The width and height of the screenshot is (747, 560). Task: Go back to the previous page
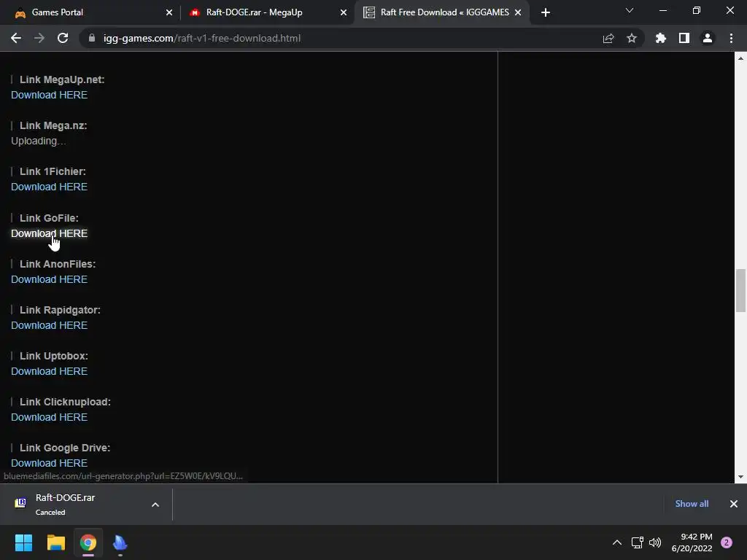(16, 38)
